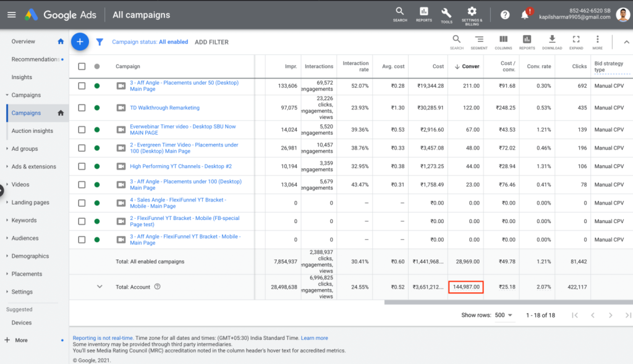Viewport: 633px width, 364px height.
Task: Collapse the table toolbar with the chevron
Action: (x=626, y=42)
